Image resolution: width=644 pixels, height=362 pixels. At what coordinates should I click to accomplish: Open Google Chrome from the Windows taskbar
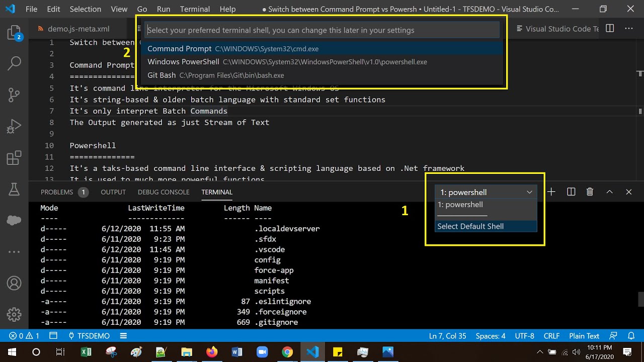coord(287,352)
